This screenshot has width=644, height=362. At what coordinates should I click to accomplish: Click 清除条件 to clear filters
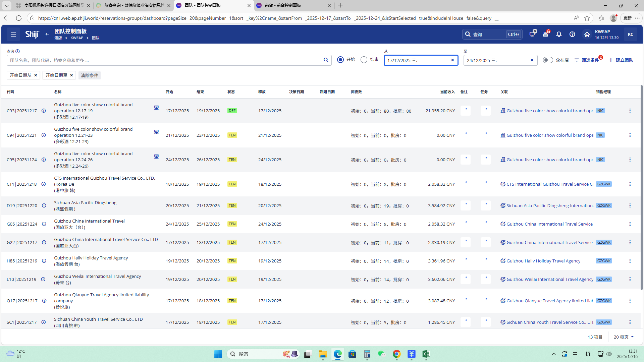(x=89, y=75)
